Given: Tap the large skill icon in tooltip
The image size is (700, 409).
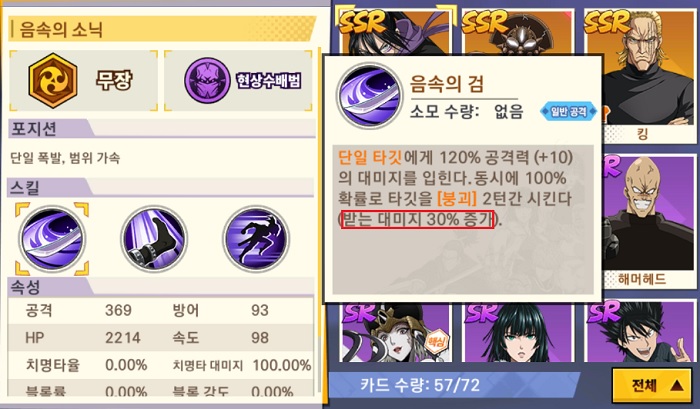Looking at the screenshot, I should (x=369, y=96).
